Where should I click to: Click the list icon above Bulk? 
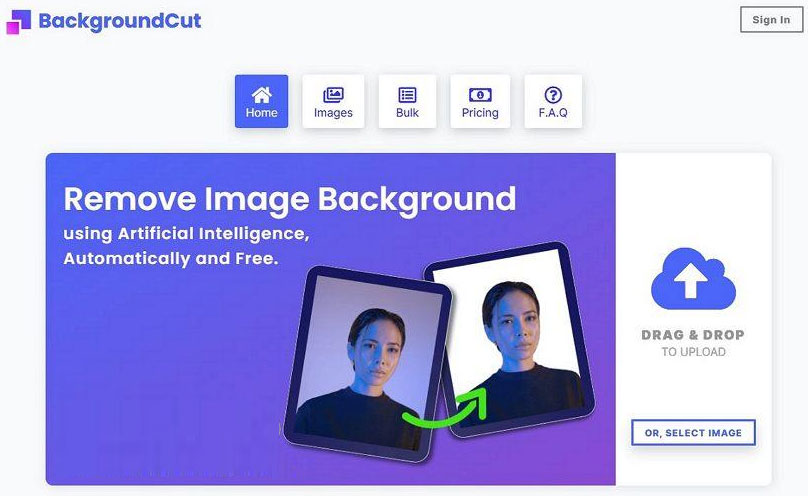407,95
